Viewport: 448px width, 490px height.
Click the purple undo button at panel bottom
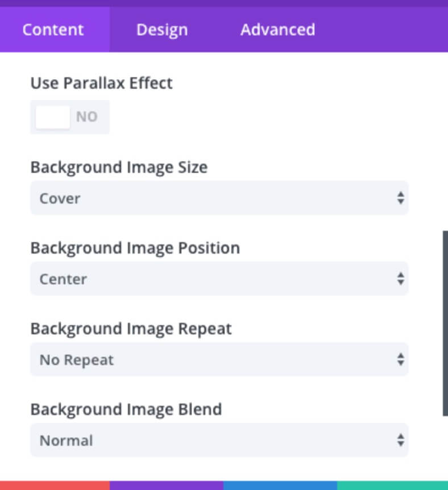pyautogui.click(x=167, y=485)
